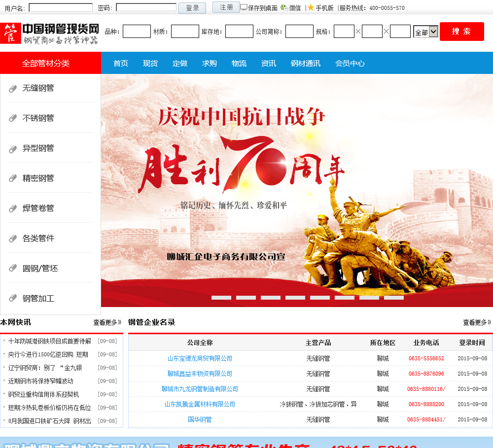493x448 pixels.
Task: Open the 无缝钢管 category
Action: [x=38, y=88]
